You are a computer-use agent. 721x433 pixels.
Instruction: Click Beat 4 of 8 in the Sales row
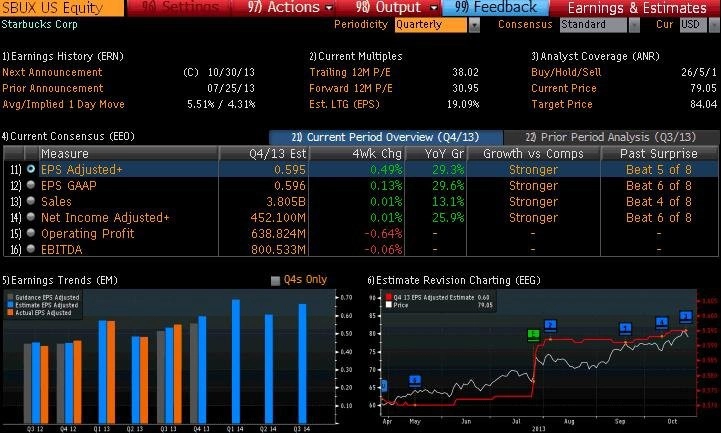tap(659, 202)
